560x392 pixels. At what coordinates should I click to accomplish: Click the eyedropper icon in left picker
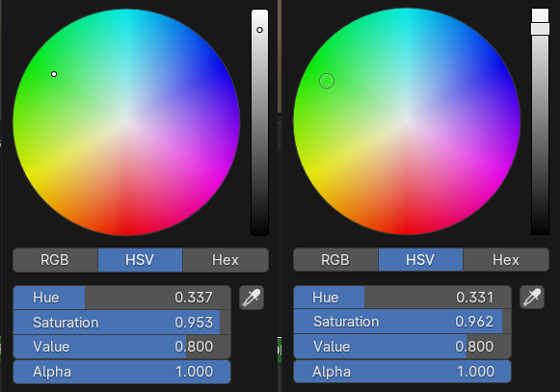[252, 298]
